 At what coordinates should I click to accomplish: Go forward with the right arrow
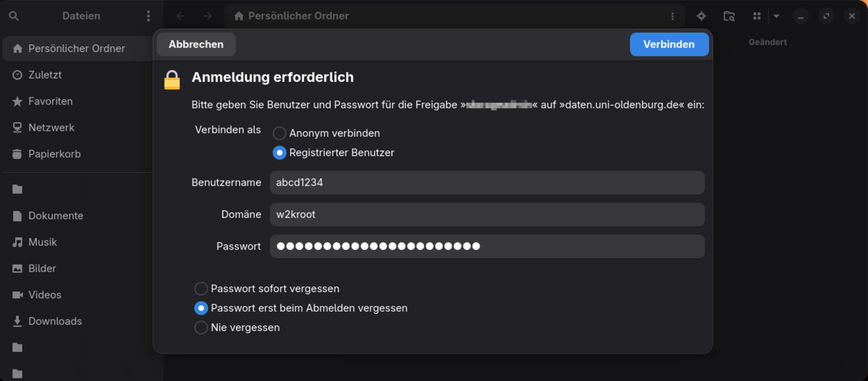pos(208,16)
